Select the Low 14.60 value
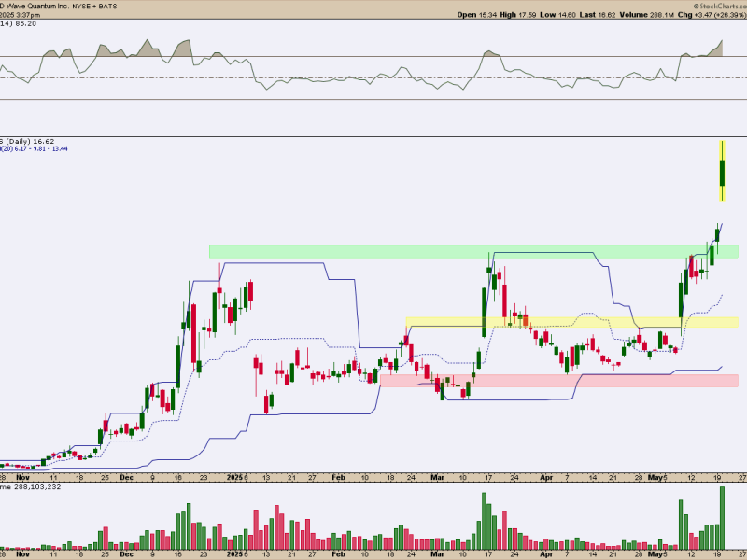Image resolution: width=747 pixels, height=560 pixels. click(x=558, y=15)
